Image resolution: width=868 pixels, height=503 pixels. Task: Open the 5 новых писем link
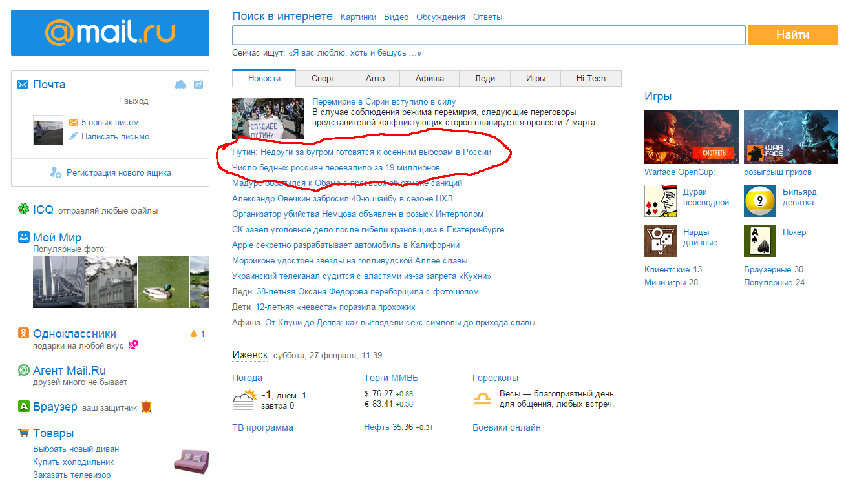click(x=110, y=122)
